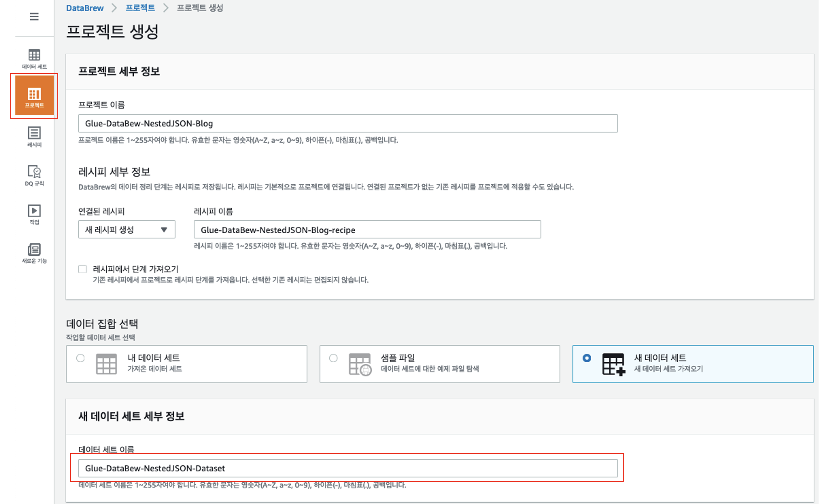This screenshot has height=504, width=838.
Task: Click the 데이터 세트 이름 input field
Action: (x=348, y=468)
